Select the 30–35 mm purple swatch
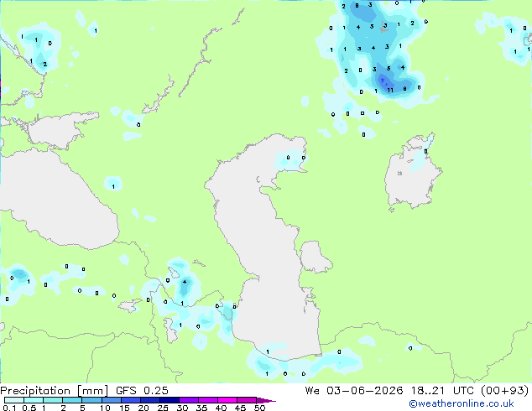The image size is (532, 411). pyautogui.click(x=189, y=400)
